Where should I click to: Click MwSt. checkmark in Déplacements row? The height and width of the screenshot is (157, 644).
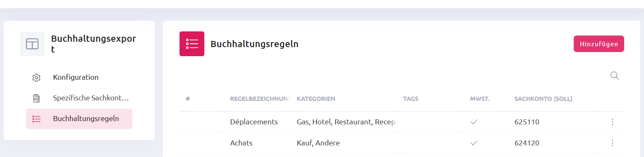click(474, 122)
